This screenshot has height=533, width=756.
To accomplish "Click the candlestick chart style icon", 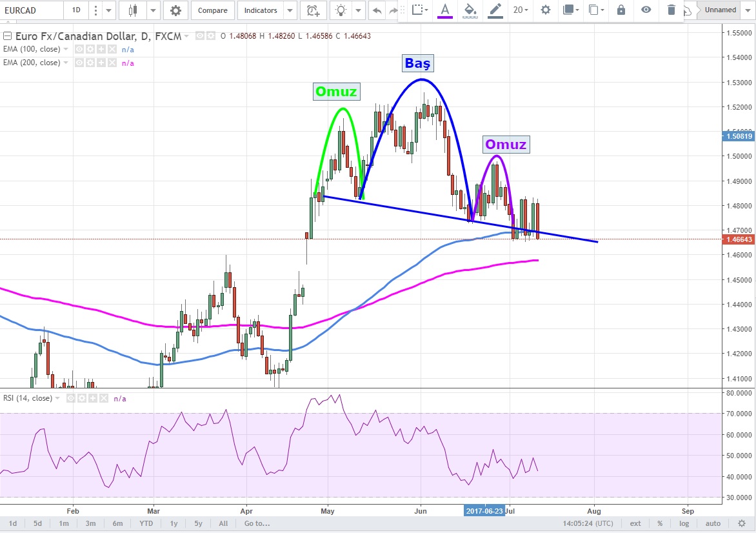I will (x=134, y=10).
